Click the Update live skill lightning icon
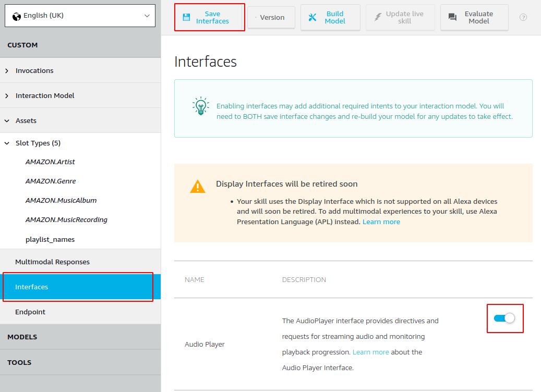 click(378, 17)
